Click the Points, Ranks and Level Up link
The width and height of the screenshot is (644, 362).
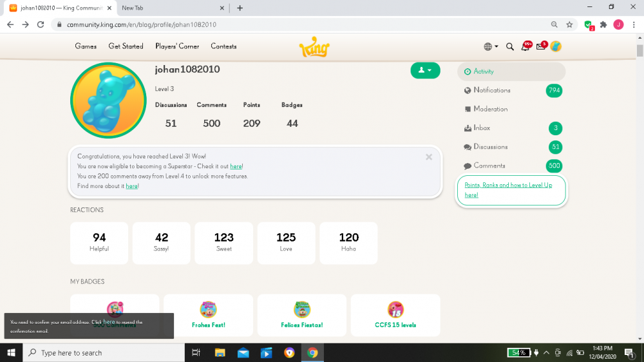coord(508,190)
